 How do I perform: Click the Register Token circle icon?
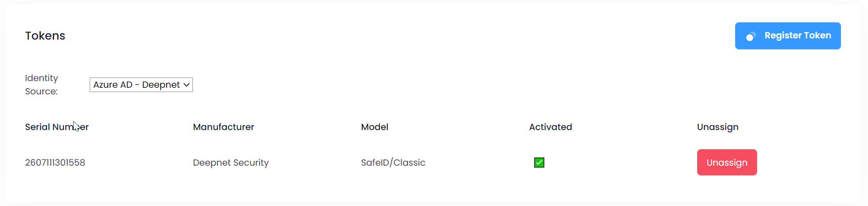[750, 36]
